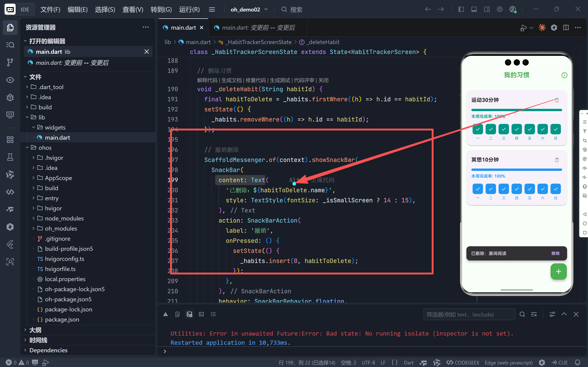Click the 解释代码 code lens link
This screenshot has height=367, width=588.
207,80
